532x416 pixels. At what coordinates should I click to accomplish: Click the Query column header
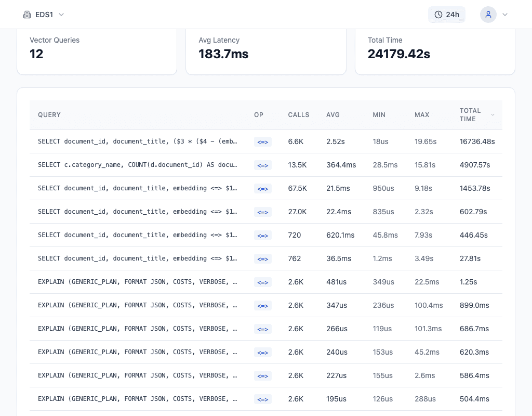click(49, 115)
